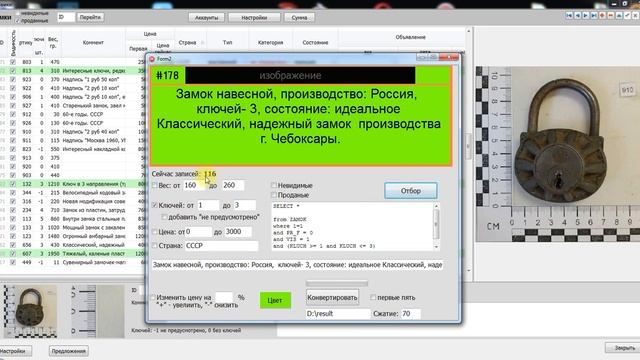
Task: Click the Перейти button
Action: [90, 18]
